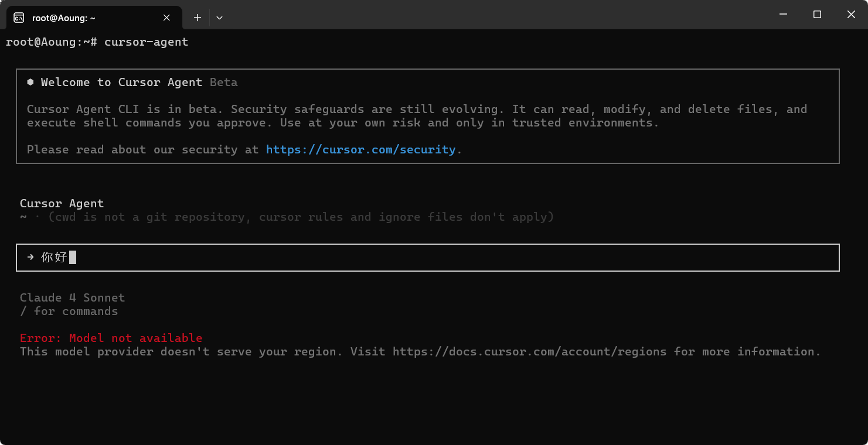Close the root@Aoung tab
Viewport: 868px width, 445px height.
click(166, 18)
